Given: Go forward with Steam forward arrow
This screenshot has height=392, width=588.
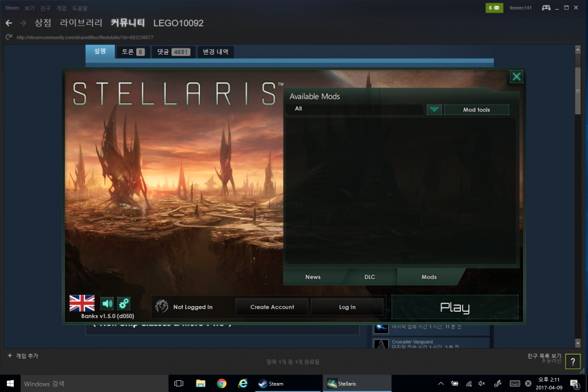Looking at the screenshot, I should click(x=23, y=24).
